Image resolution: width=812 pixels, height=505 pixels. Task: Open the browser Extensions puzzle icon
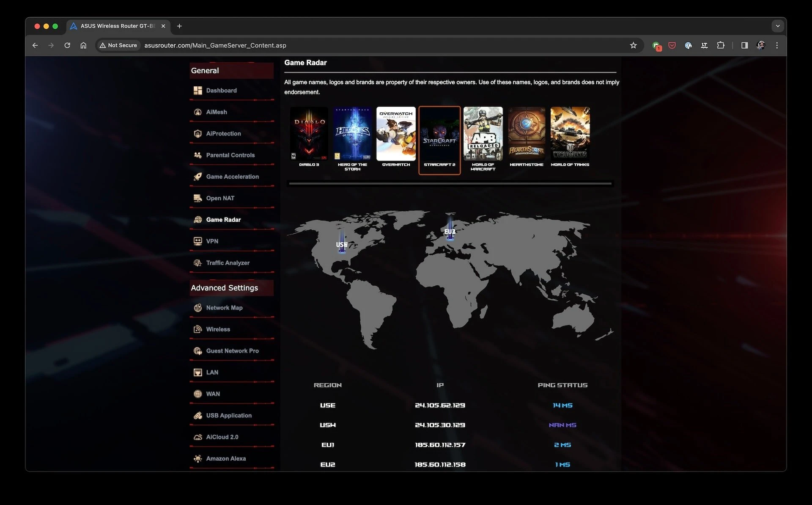pos(721,45)
